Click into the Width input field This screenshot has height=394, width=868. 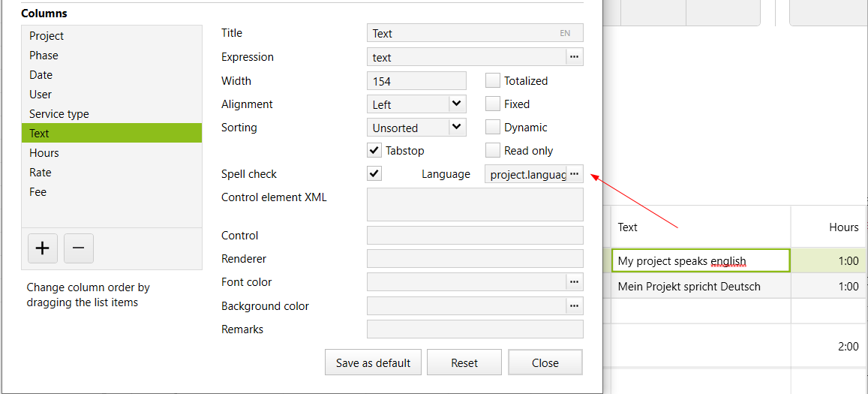[x=416, y=81]
